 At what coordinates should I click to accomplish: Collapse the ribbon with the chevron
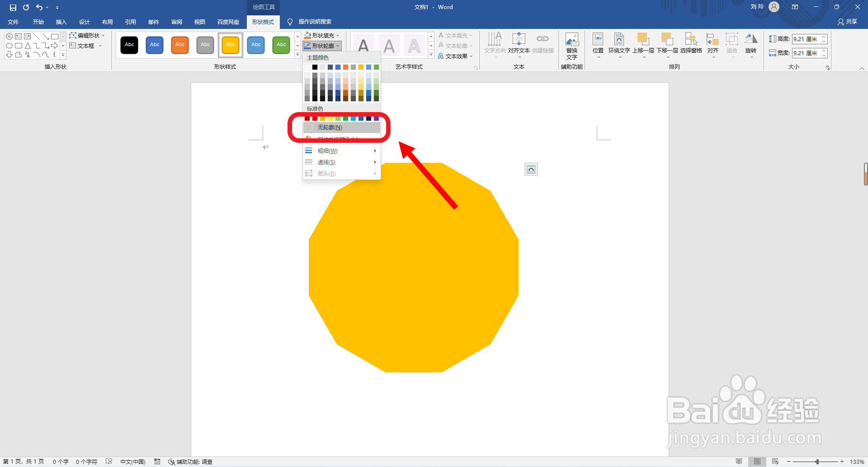tap(862, 68)
